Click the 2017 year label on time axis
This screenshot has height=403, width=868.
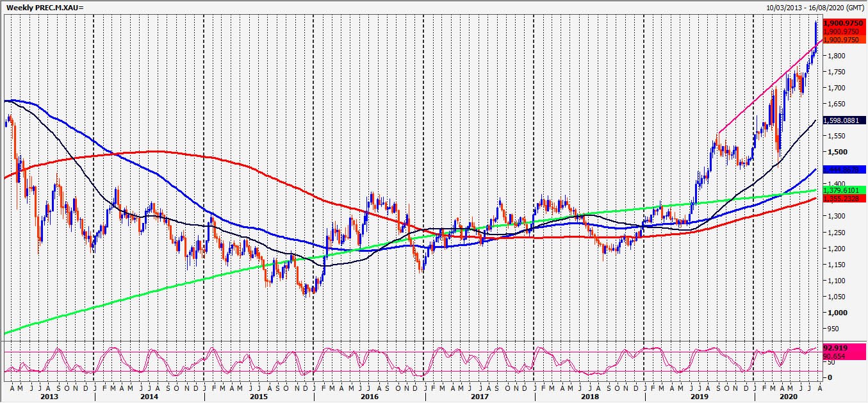point(479,397)
